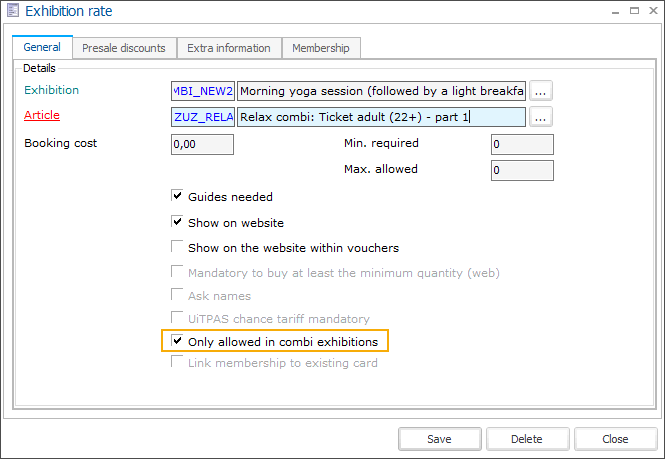Uncheck the Guides needed checkbox
This screenshot has height=459, width=665.
178,197
